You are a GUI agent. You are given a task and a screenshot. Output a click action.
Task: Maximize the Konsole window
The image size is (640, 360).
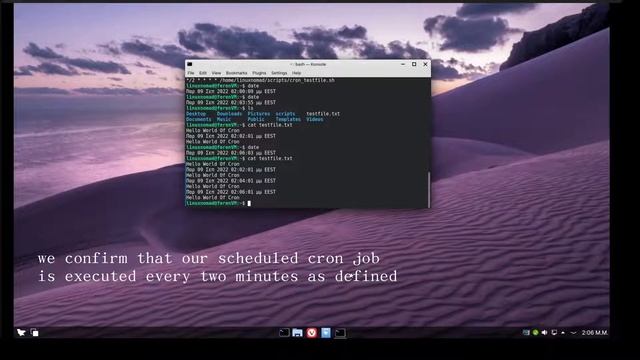(414, 64)
